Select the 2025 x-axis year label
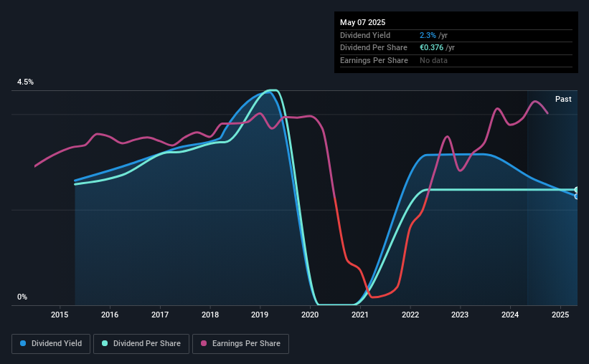The height and width of the screenshot is (364, 589). (560, 315)
